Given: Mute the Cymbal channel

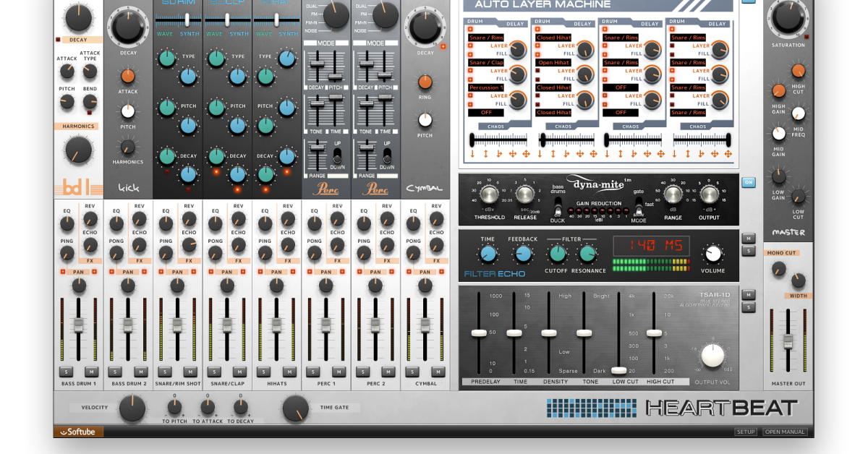Looking at the screenshot, I should [x=438, y=372].
